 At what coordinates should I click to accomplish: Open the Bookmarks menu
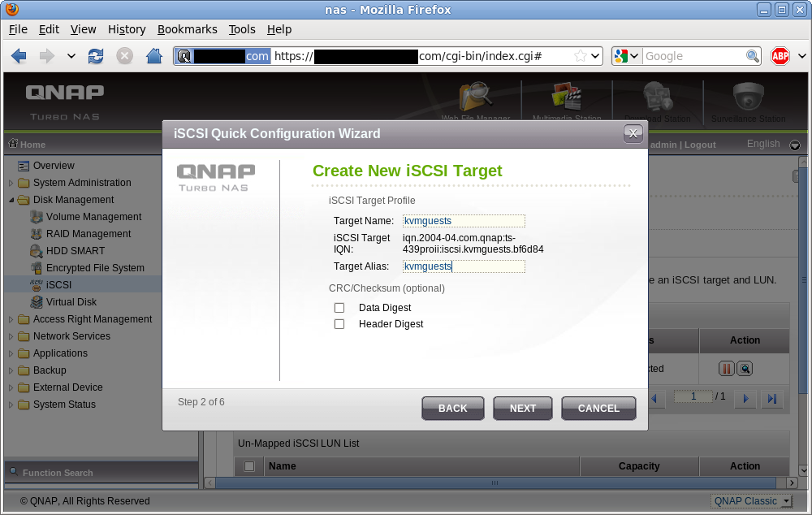click(x=188, y=29)
